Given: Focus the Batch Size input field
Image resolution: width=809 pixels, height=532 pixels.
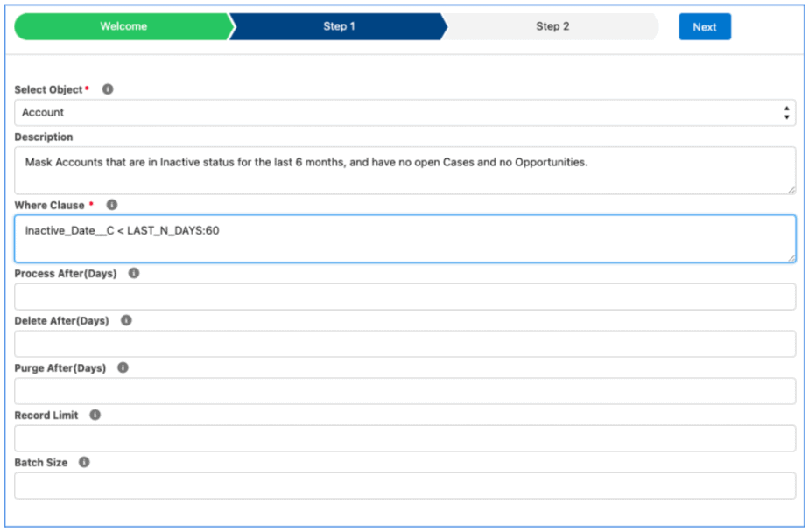Looking at the screenshot, I should tap(404, 486).
